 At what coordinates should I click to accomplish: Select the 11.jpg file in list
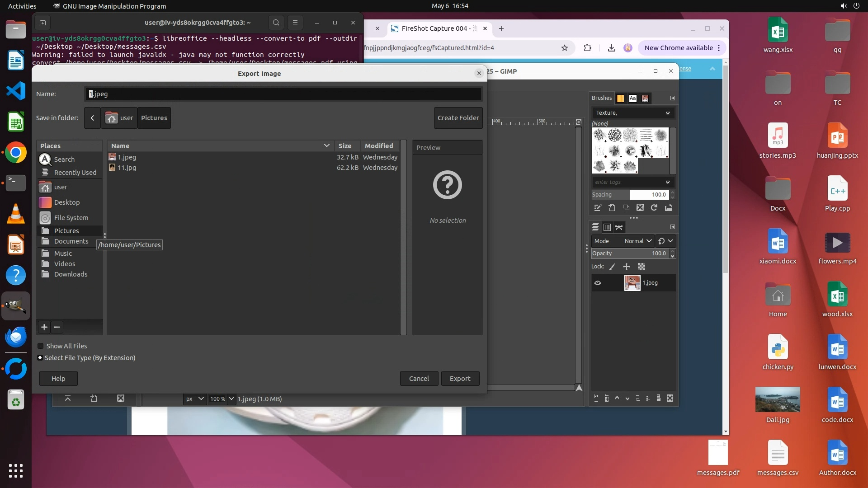click(127, 168)
